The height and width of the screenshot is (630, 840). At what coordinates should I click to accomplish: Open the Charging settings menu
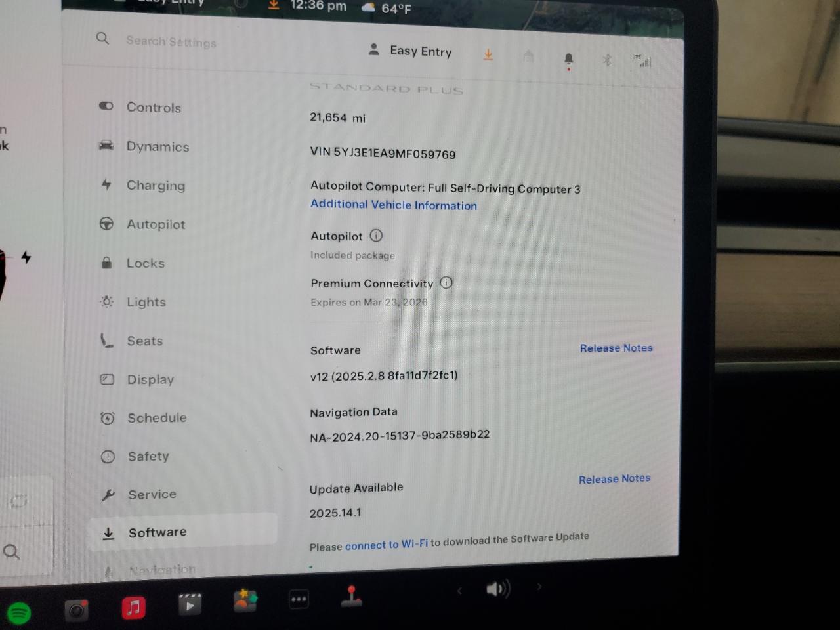point(142,185)
